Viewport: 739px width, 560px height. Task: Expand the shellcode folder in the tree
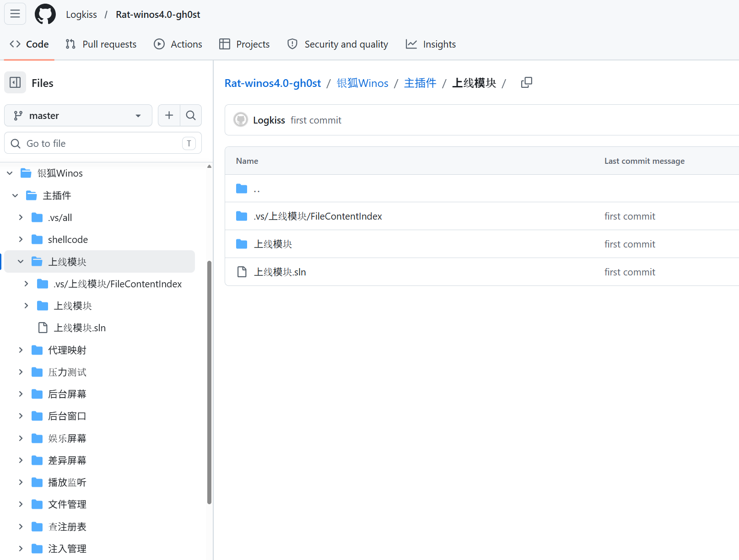[x=21, y=239]
